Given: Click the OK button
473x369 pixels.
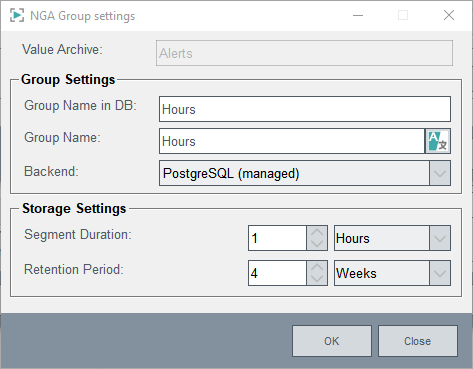Looking at the screenshot, I should 332,341.
